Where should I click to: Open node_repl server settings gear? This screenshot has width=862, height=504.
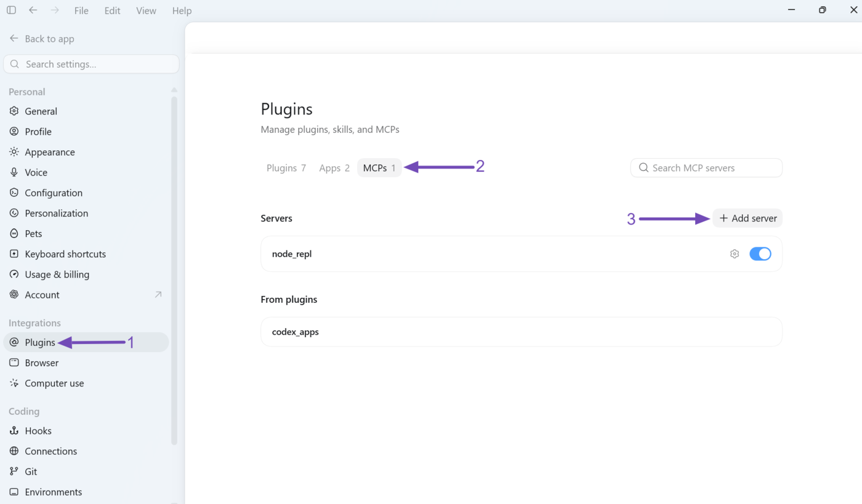tap(735, 254)
